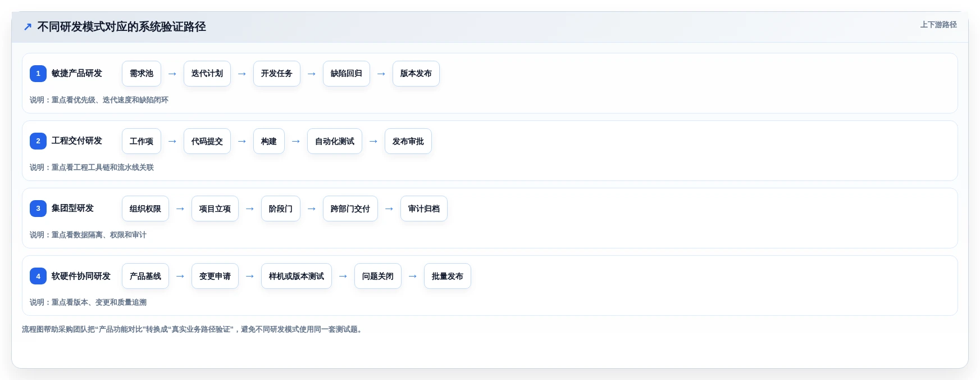
Task: Click the number 2 badge for 工程交付研发
Action: pos(38,141)
